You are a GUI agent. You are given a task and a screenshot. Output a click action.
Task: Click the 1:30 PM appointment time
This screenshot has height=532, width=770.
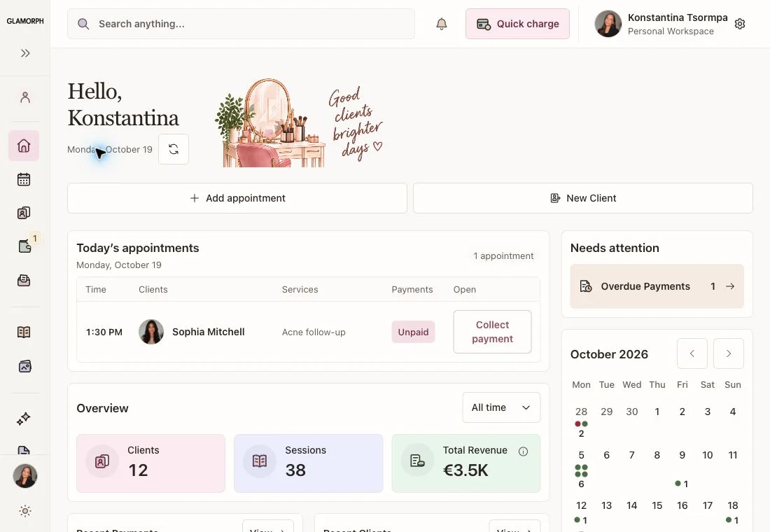click(104, 332)
